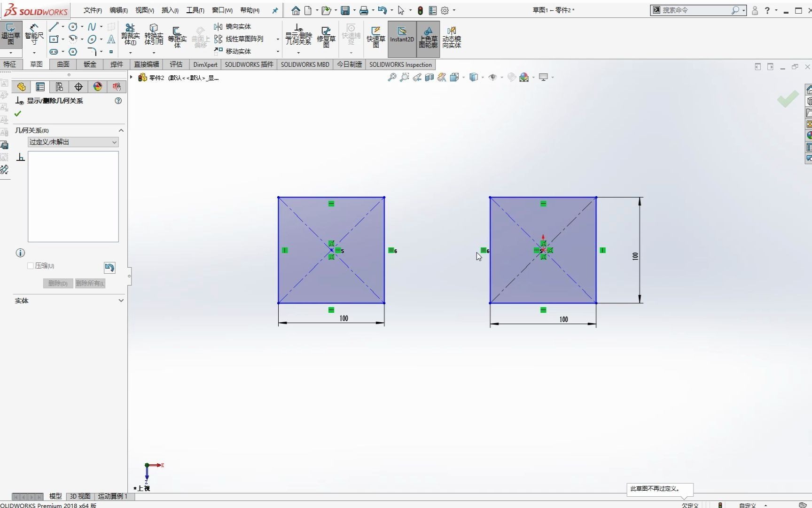Toggle Hide/Show Items eye icon
The width and height of the screenshot is (812, 508).
point(492,77)
